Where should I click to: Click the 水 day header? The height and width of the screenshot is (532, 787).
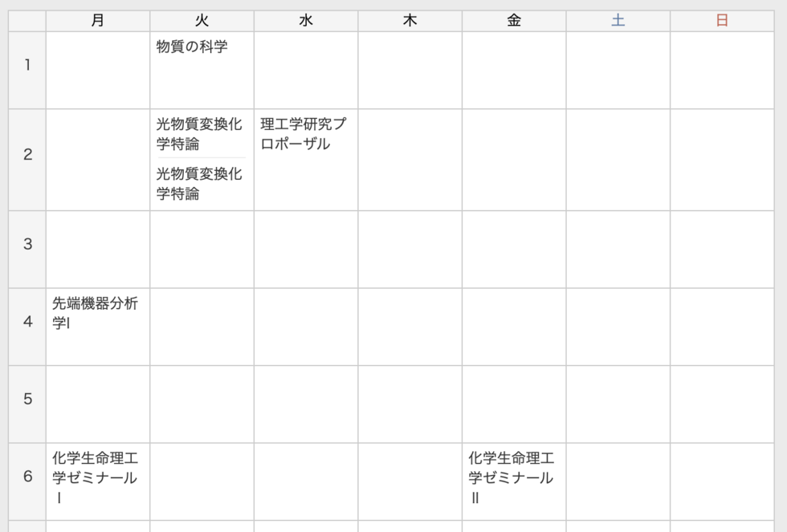(x=304, y=19)
